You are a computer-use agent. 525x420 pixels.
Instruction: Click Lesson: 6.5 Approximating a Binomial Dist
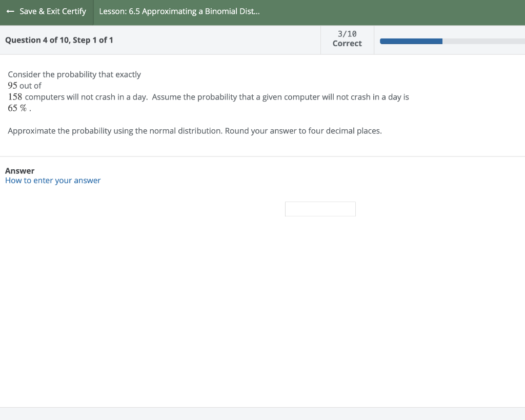click(x=179, y=11)
